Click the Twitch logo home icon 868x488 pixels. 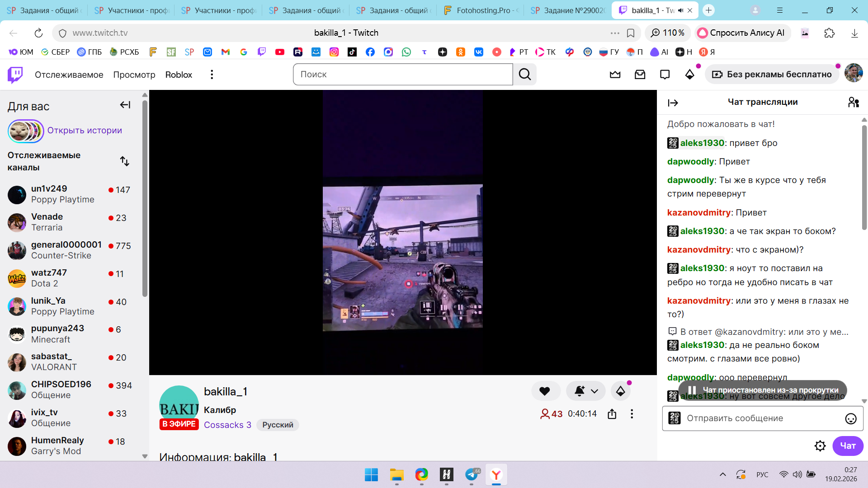pyautogui.click(x=15, y=75)
